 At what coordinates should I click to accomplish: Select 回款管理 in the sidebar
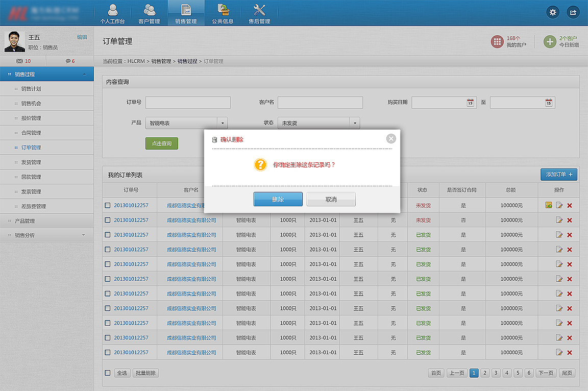[x=47, y=177]
